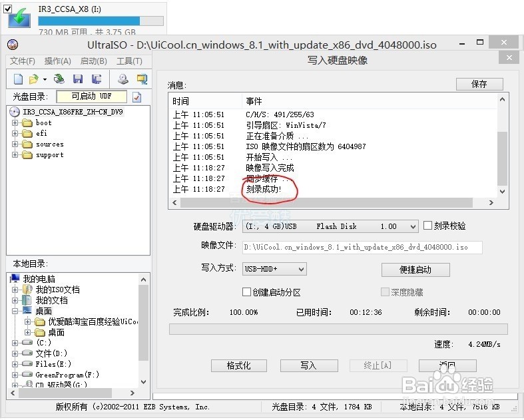Click the Files(E:) drive icon
Viewport: 524px width, 420px height.
pyautogui.click(x=27, y=364)
